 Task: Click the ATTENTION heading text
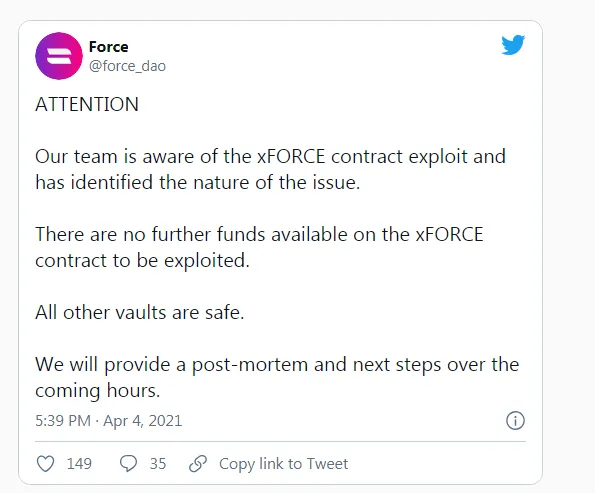[87, 104]
